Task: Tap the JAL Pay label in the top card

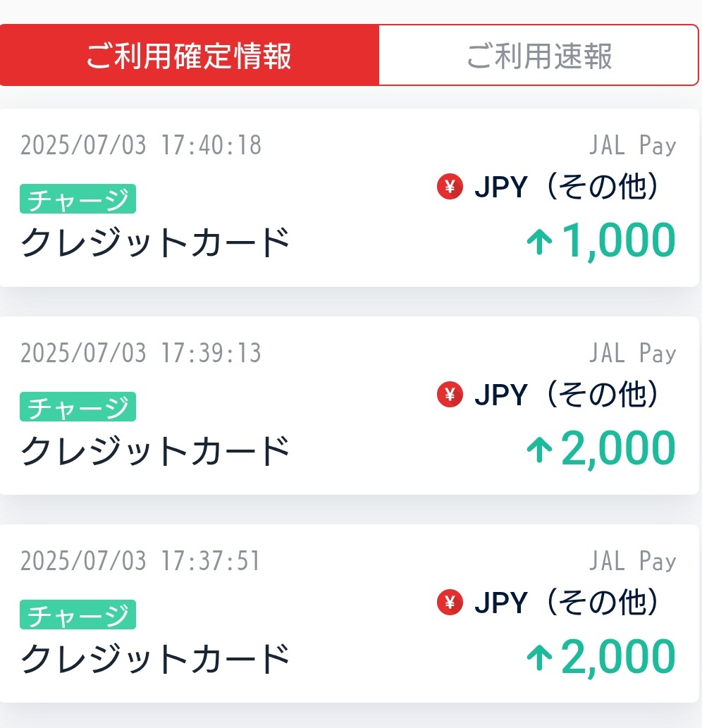Action: [633, 145]
